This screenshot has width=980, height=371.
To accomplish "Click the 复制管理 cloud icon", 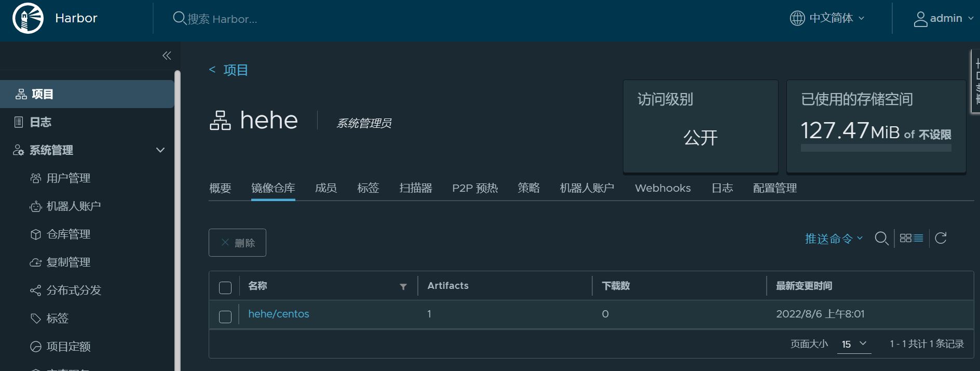I will point(36,262).
